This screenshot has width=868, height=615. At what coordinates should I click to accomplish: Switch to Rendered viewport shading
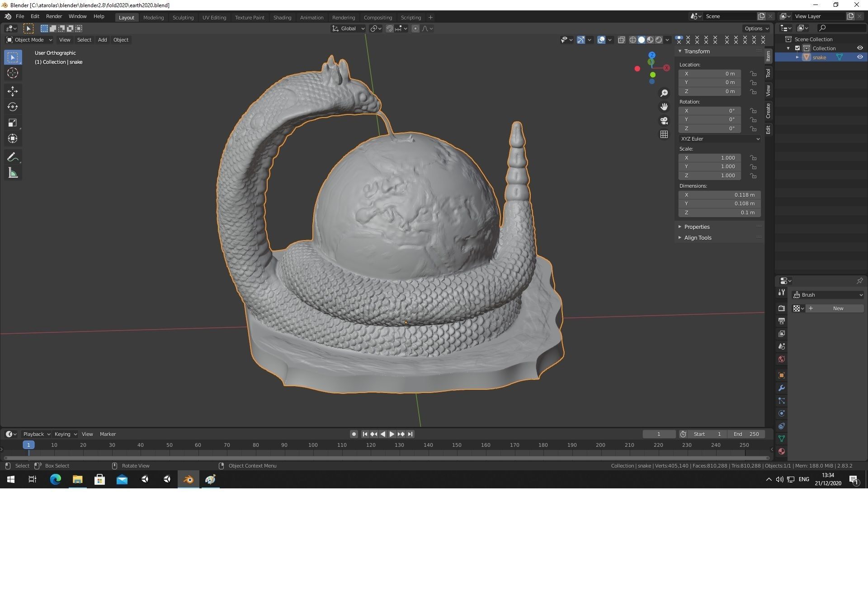[x=659, y=40]
